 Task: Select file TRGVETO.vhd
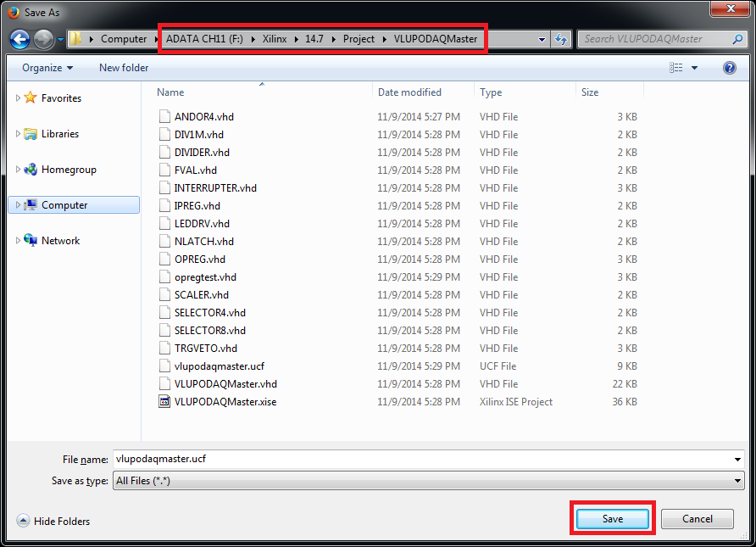click(x=205, y=349)
